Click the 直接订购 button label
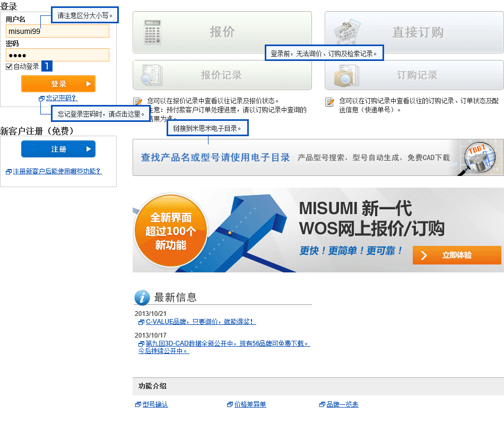 click(418, 32)
